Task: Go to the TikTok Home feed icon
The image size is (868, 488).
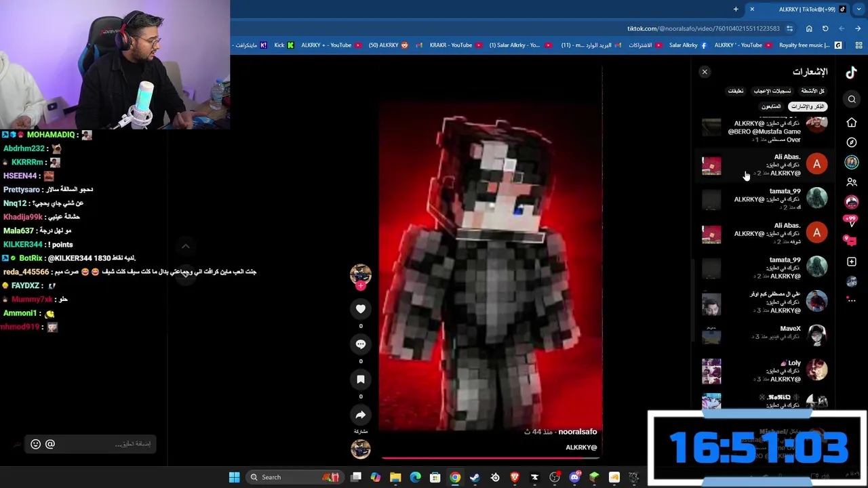Action: click(x=852, y=123)
